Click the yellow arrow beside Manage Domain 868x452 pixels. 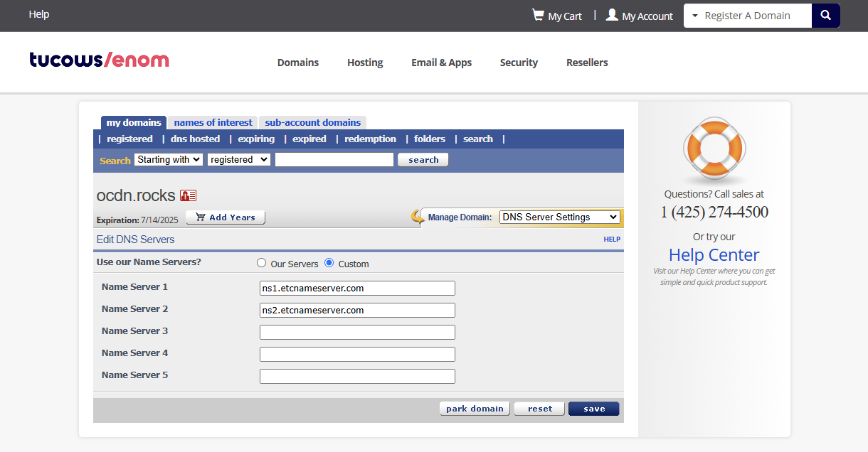tap(418, 217)
